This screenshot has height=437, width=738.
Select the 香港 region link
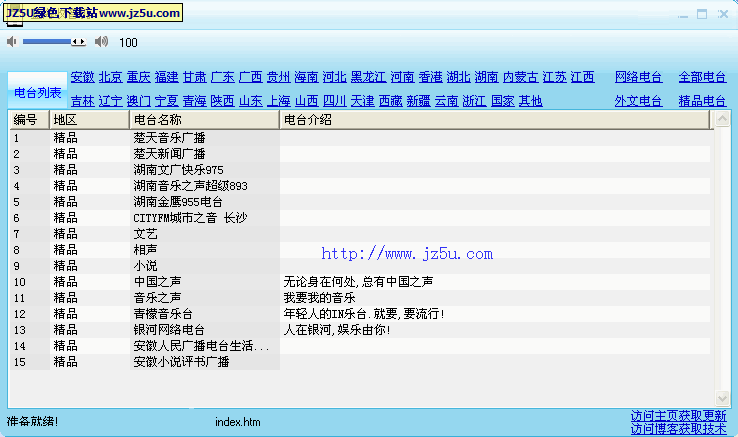[431, 77]
